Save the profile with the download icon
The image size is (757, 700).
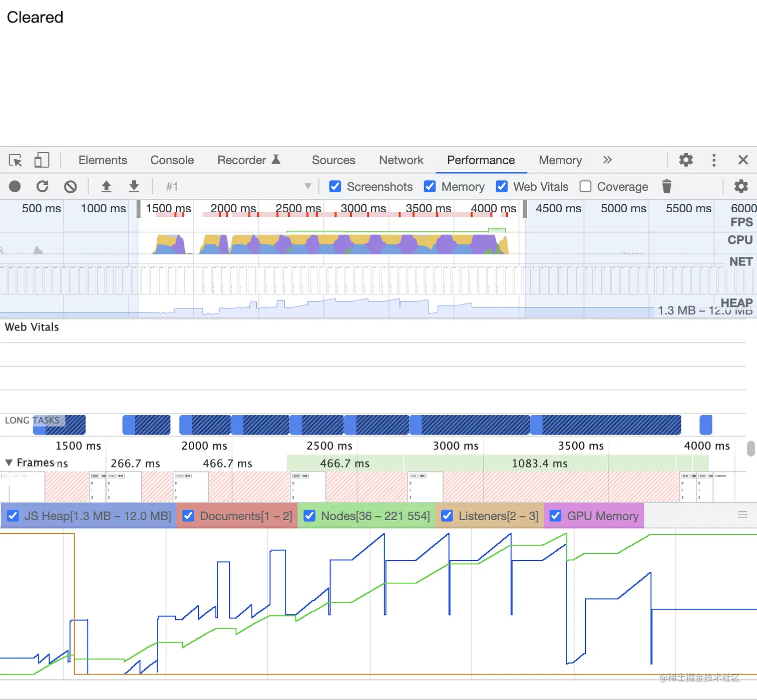point(134,187)
